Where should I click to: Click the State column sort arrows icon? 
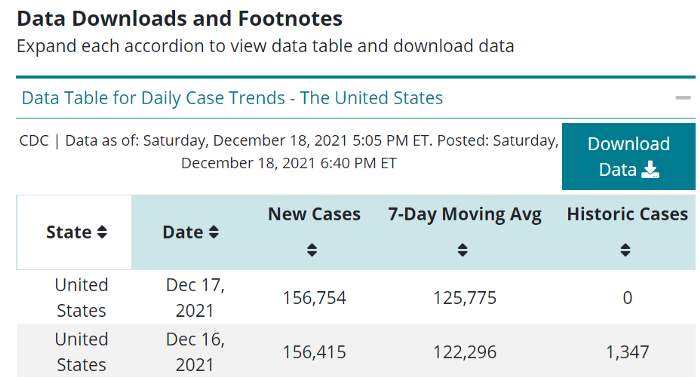tap(102, 232)
